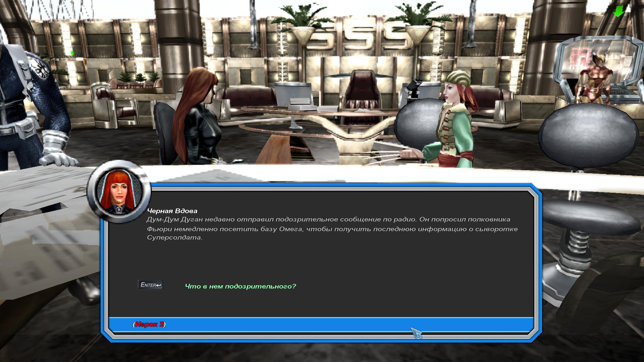Image resolution: width=644 pixels, height=362 pixels.
Task: Click the Enter key prompt button
Action: 150,285
